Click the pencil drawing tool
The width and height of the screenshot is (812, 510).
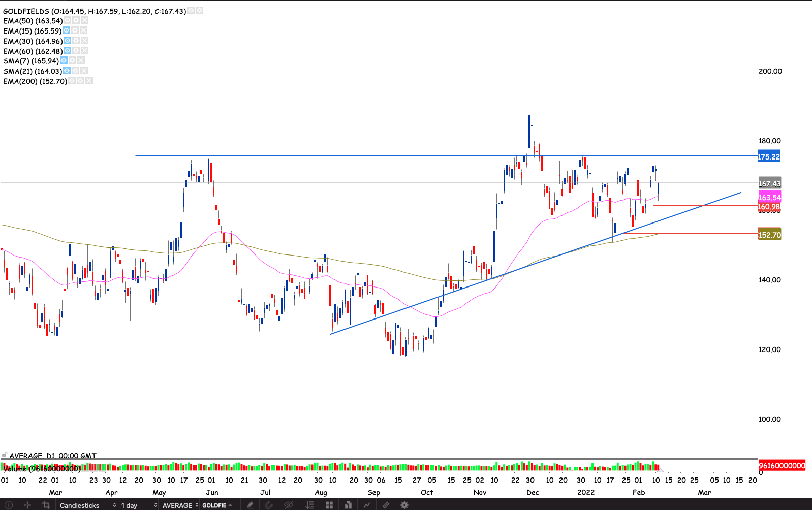pyautogui.click(x=250, y=505)
